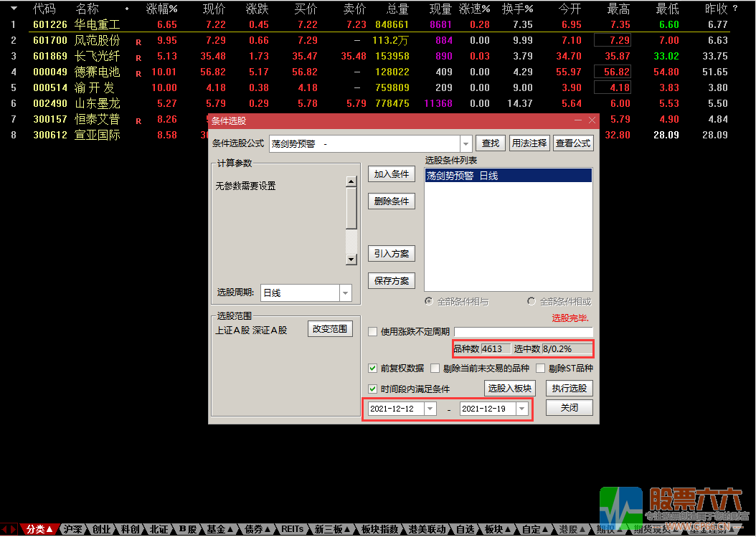Screen dimensions: 756x537
Task: Switch to 创业 tab
Action: [x=101, y=529]
